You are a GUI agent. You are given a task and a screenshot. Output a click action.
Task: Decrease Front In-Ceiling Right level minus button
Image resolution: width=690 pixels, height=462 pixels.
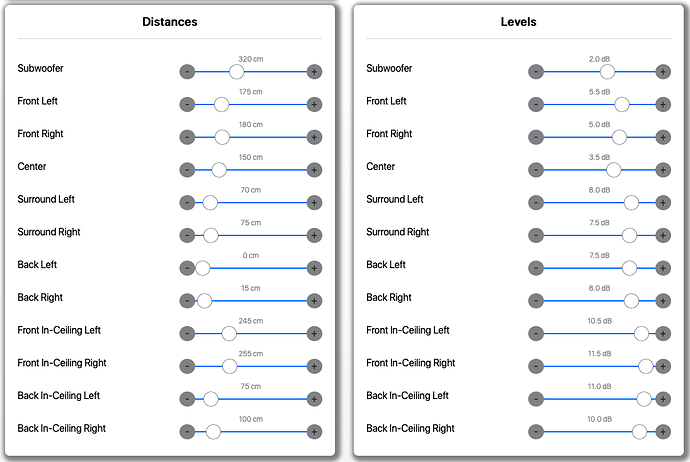(x=536, y=366)
